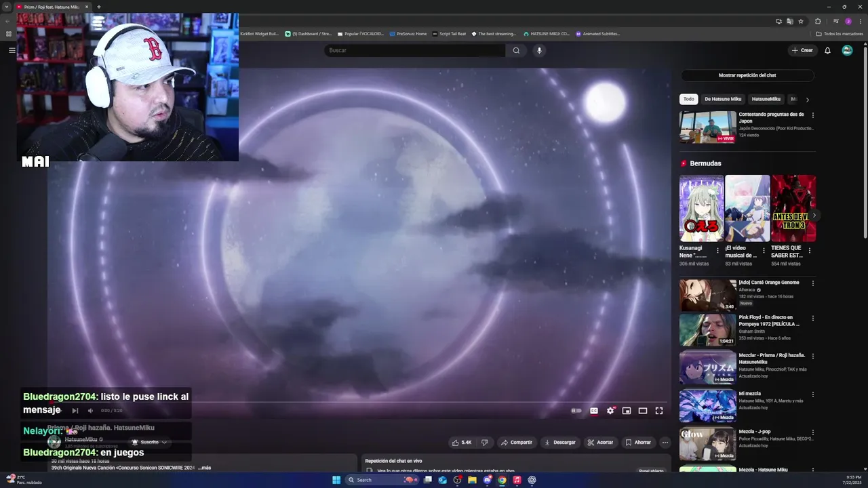868x488 pixels.
Task: Toggle autoplay switch in player
Action: click(576, 411)
